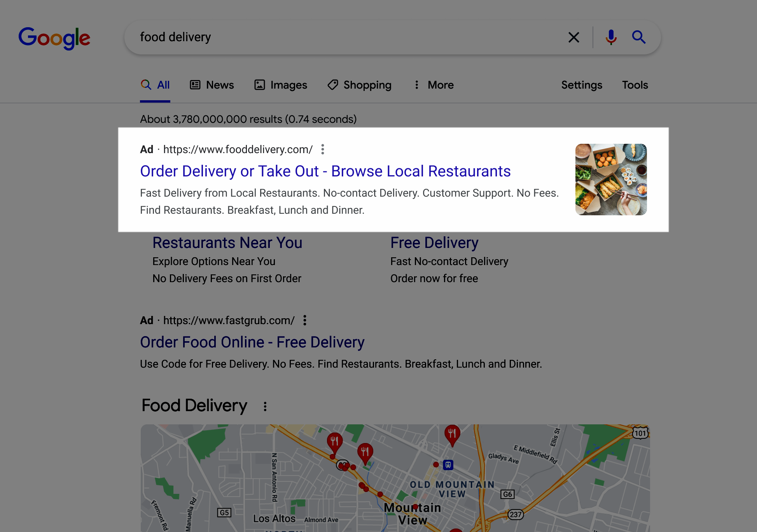Click Order Food Online Free Delivery link

tap(252, 342)
